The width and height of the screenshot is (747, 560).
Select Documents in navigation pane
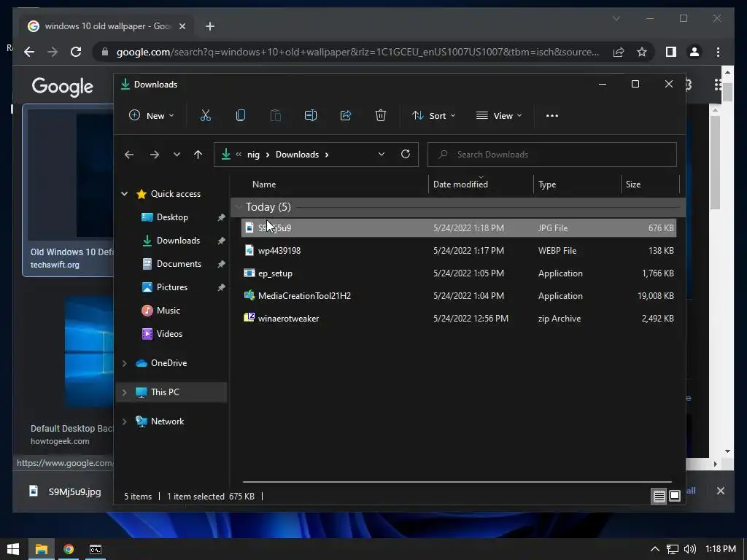179,264
